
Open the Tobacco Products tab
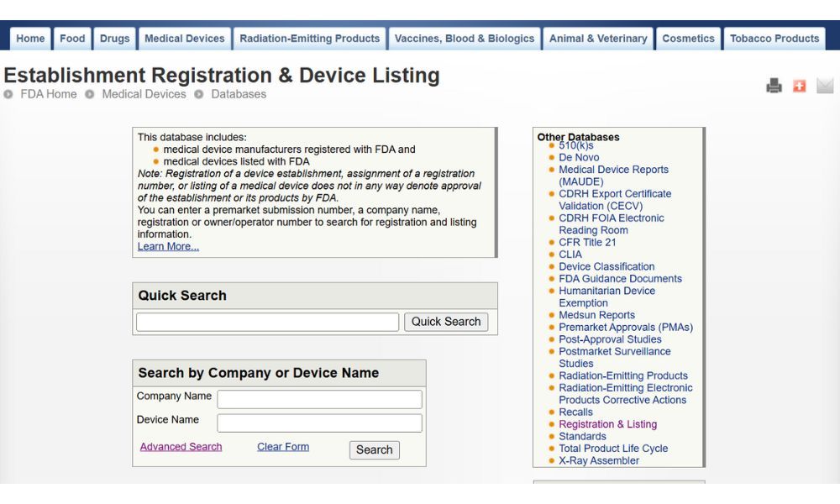(x=774, y=39)
